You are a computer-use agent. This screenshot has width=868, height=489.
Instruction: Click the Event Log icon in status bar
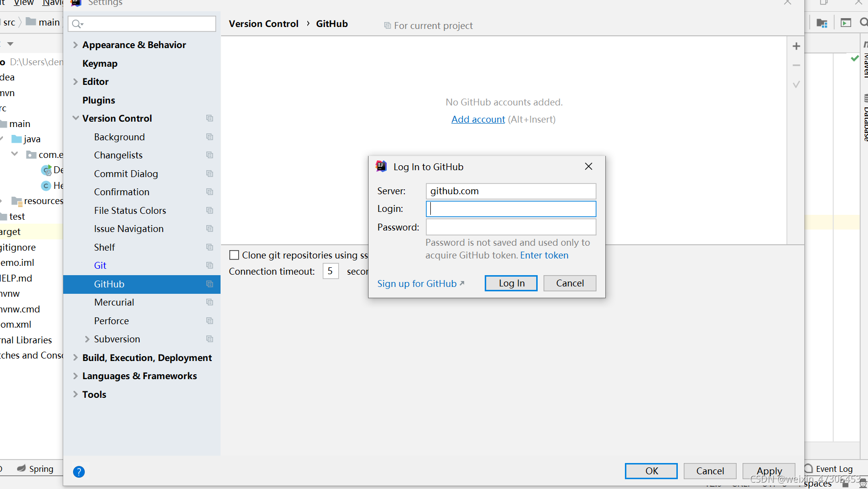point(809,468)
